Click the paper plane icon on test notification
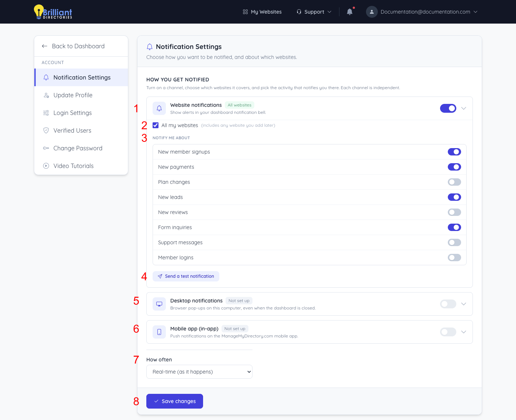Viewport: 516px width, 420px height. click(160, 276)
